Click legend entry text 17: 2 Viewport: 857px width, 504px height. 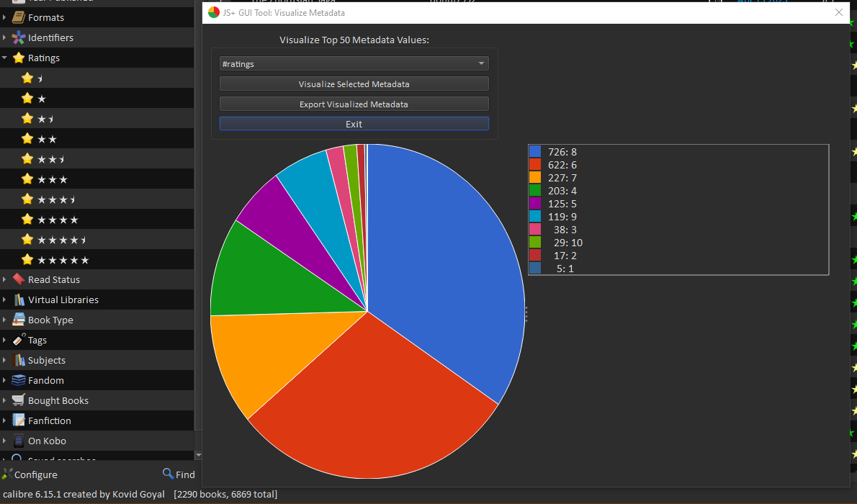click(x=565, y=256)
